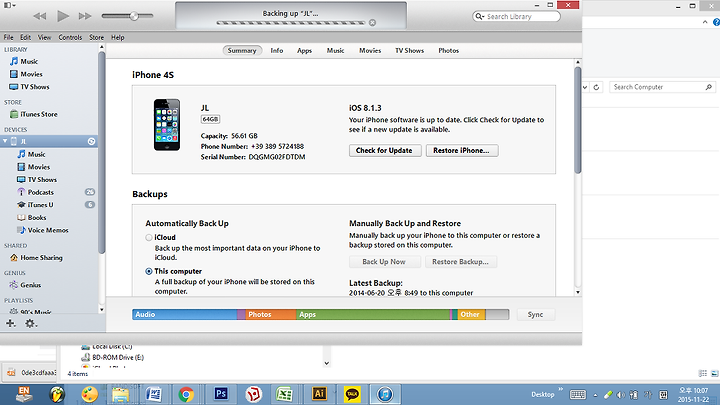Select This computer backup option
Screen dimensions: 720x405
pos(149,271)
